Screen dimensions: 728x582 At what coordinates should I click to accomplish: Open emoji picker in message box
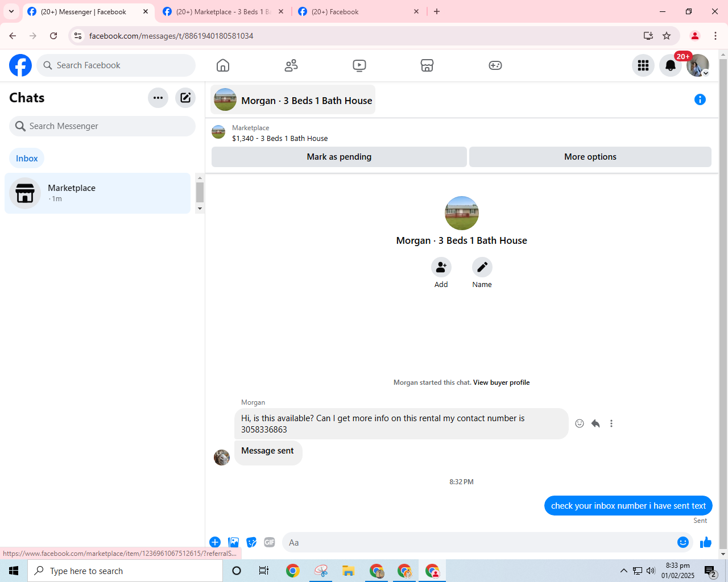683,542
